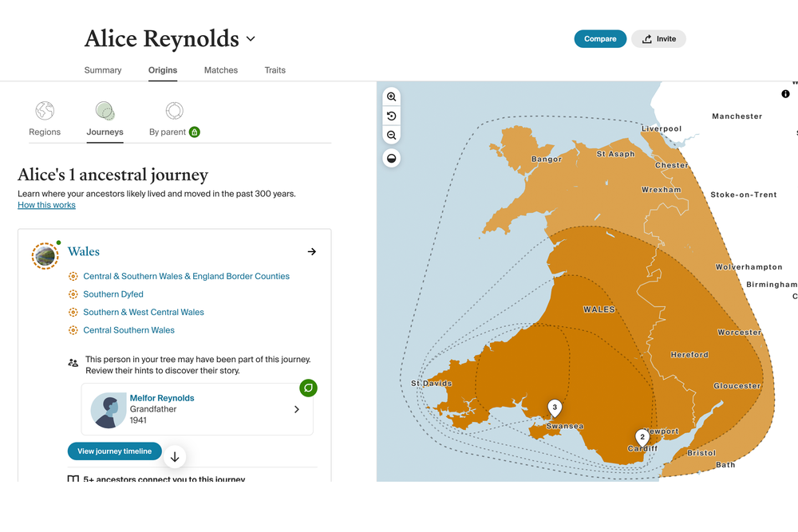798x532 pixels.
Task: Open the Alice Reynolds profile dropdown
Action: point(251,38)
